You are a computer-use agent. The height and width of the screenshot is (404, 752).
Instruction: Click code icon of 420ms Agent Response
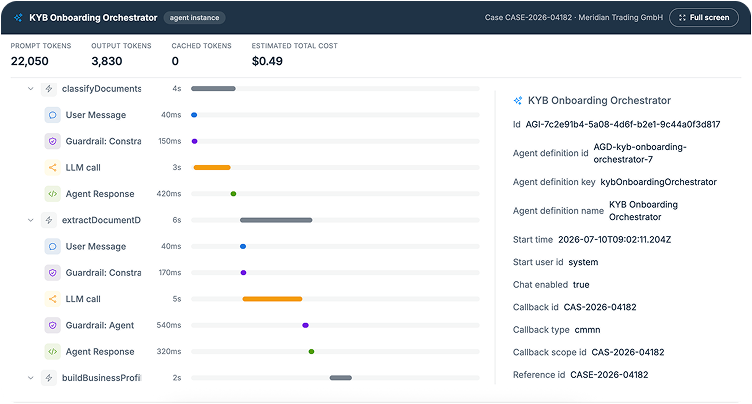(x=53, y=194)
